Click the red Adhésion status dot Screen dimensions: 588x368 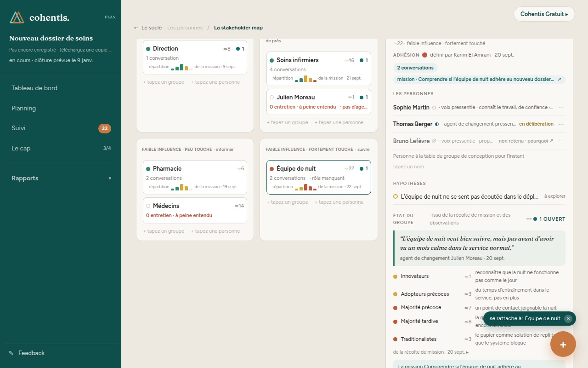click(424, 55)
